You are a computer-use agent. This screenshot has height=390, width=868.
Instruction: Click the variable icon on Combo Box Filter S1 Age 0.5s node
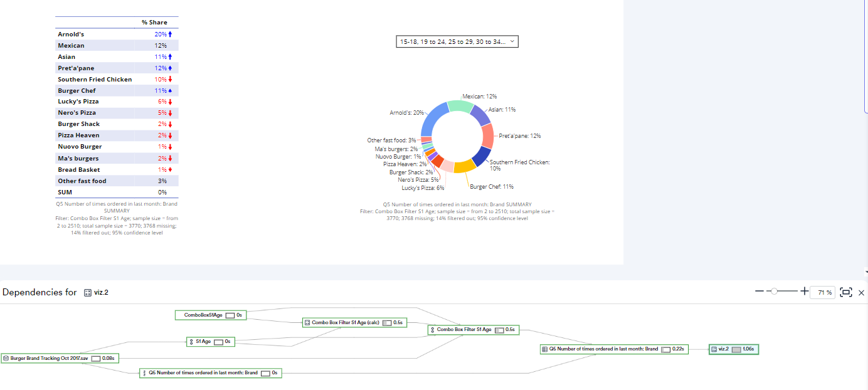coord(433,329)
